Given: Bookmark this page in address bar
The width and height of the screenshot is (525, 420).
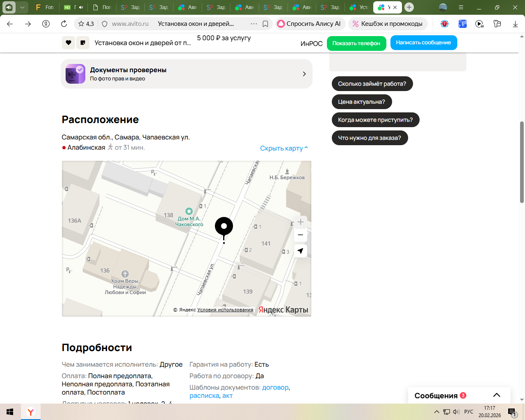Looking at the screenshot, I should pyautogui.click(x=265, y=24).
